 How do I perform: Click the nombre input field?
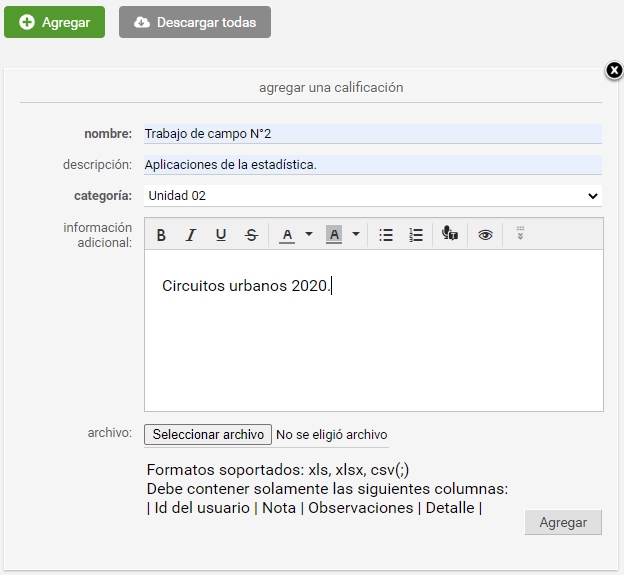click(373, 134)
